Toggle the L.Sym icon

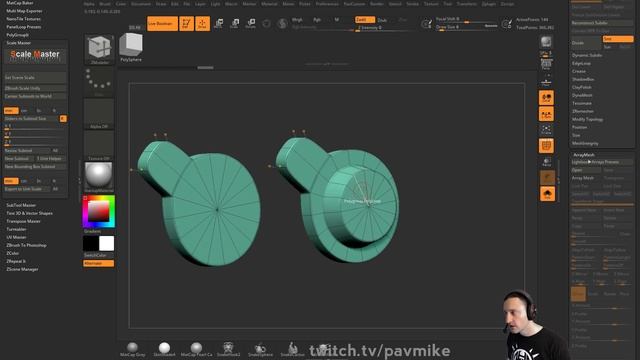coord(546,114)
